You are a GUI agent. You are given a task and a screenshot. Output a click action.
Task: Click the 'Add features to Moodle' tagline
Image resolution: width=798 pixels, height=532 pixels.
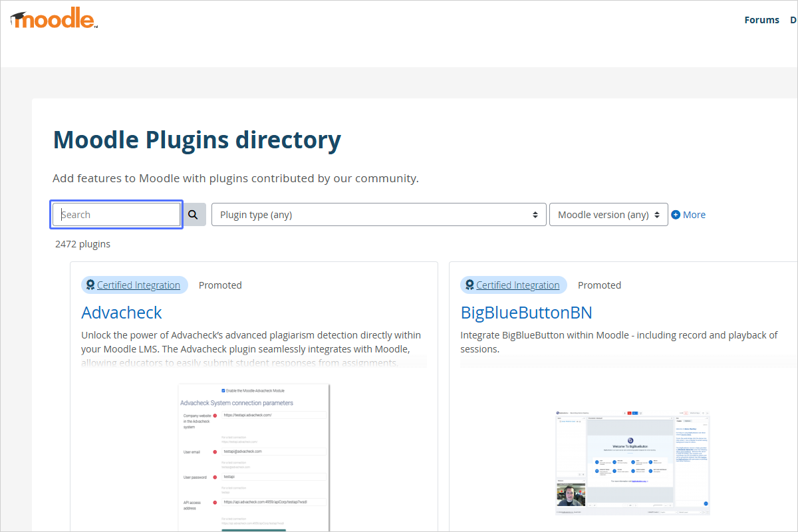(235, 178)
